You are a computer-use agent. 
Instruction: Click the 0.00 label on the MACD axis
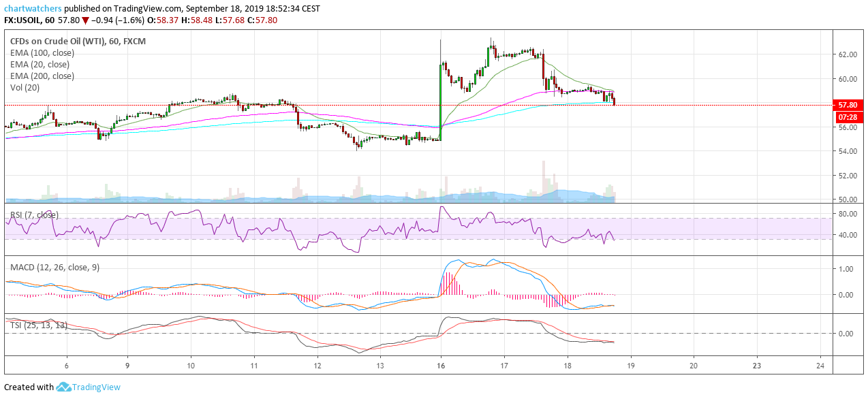847,295
